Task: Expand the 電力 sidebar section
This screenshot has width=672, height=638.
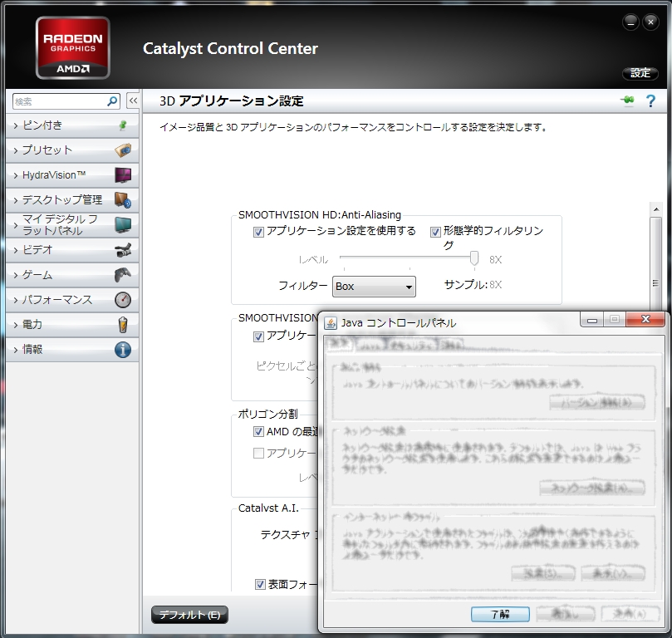Action: pos(72,324)
